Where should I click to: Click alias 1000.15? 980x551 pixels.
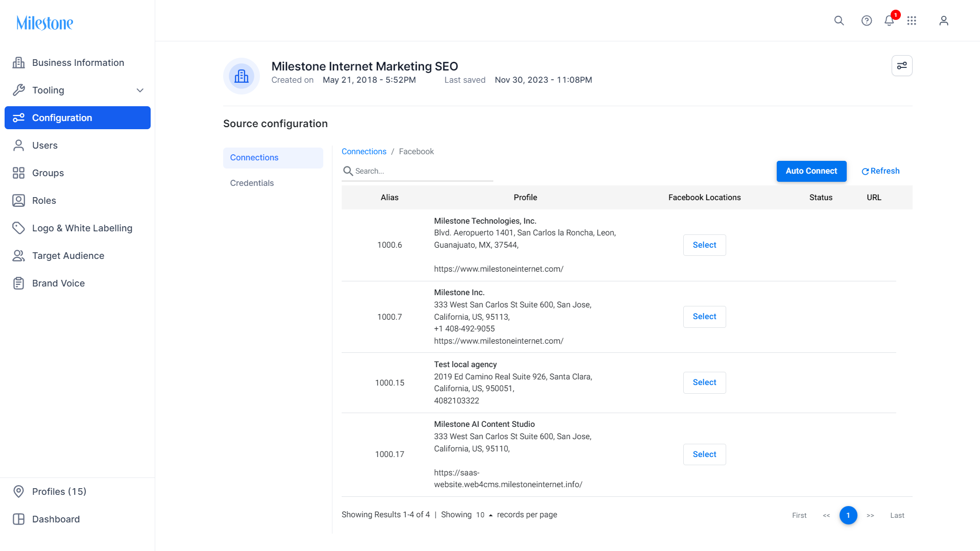[390, 383]
